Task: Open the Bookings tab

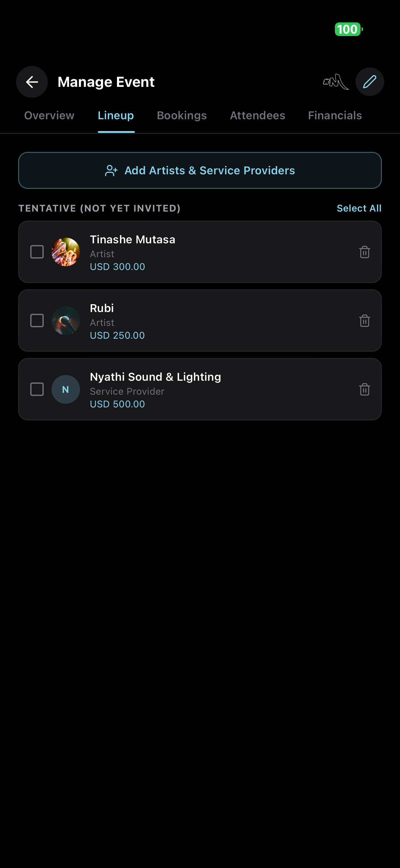Action: [x=182, y=116]
